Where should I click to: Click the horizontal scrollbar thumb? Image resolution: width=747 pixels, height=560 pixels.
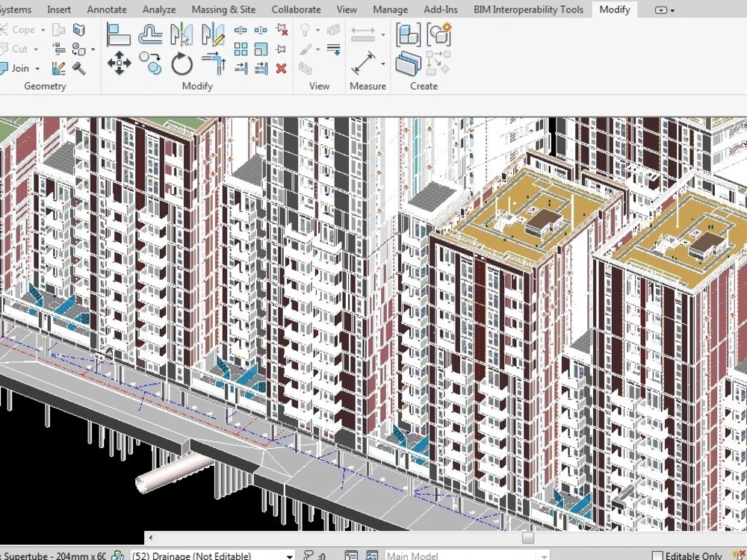point(528,538)
